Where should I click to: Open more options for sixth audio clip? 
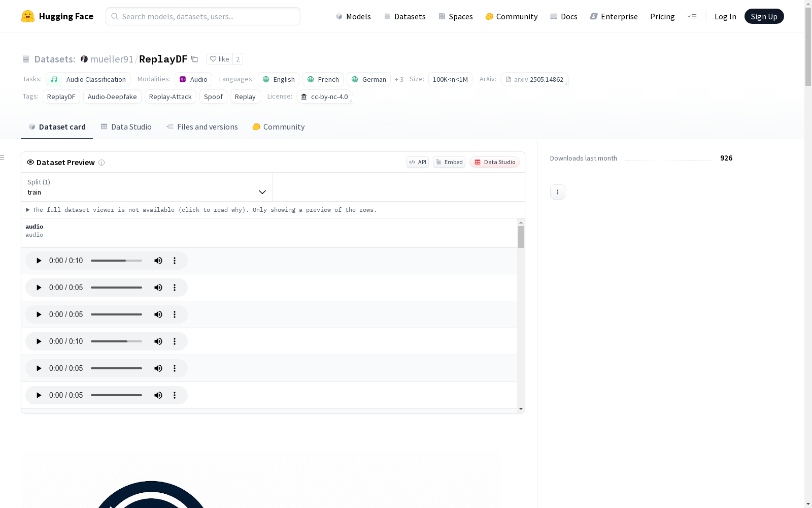click(x=175, y=395)
